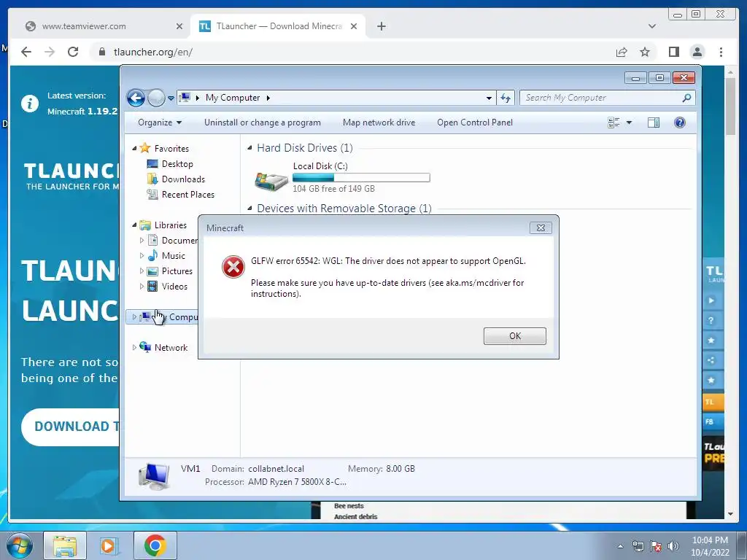Open the view options dropdown arrow

click(629, 122)
